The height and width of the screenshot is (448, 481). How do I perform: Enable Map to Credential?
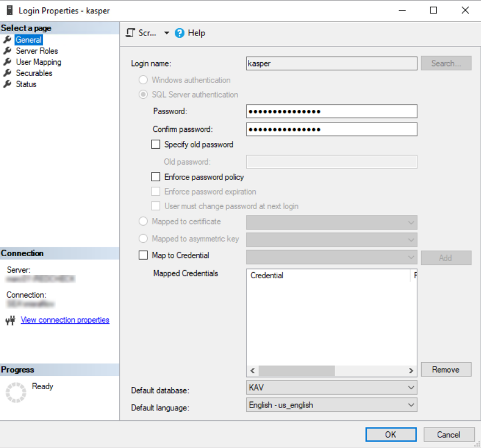144,255
